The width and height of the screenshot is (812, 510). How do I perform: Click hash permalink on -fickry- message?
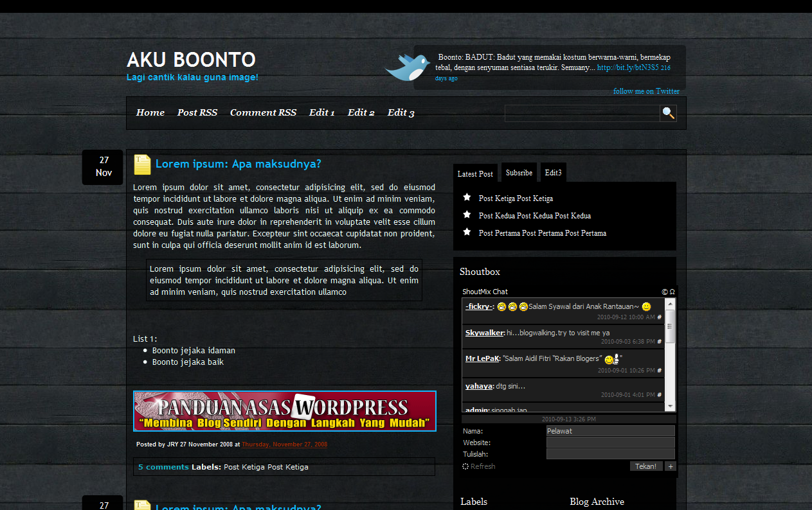(x=659, y=317)
